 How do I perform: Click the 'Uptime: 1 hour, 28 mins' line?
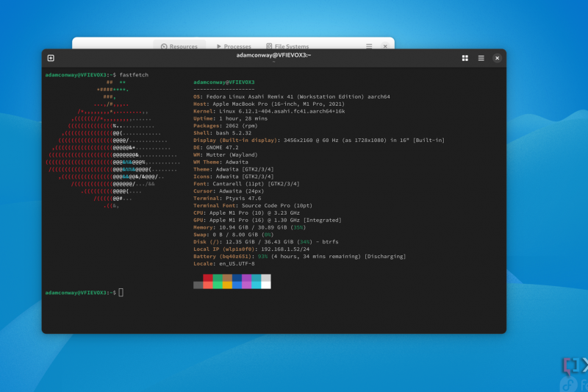[x=230, y=118]
